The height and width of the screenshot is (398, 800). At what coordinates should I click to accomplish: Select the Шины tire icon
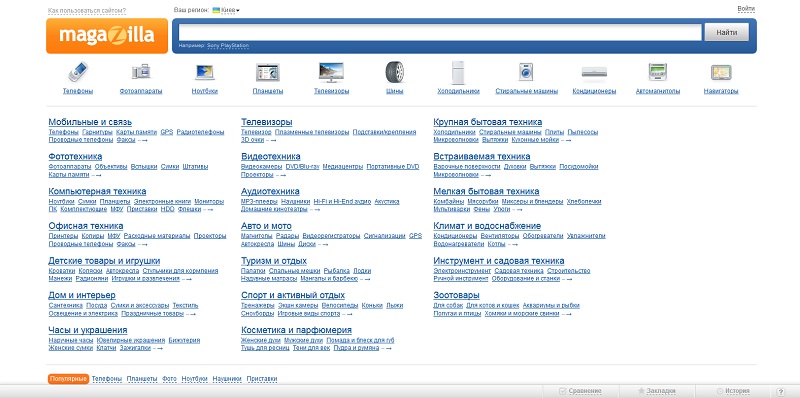[395, 72]
